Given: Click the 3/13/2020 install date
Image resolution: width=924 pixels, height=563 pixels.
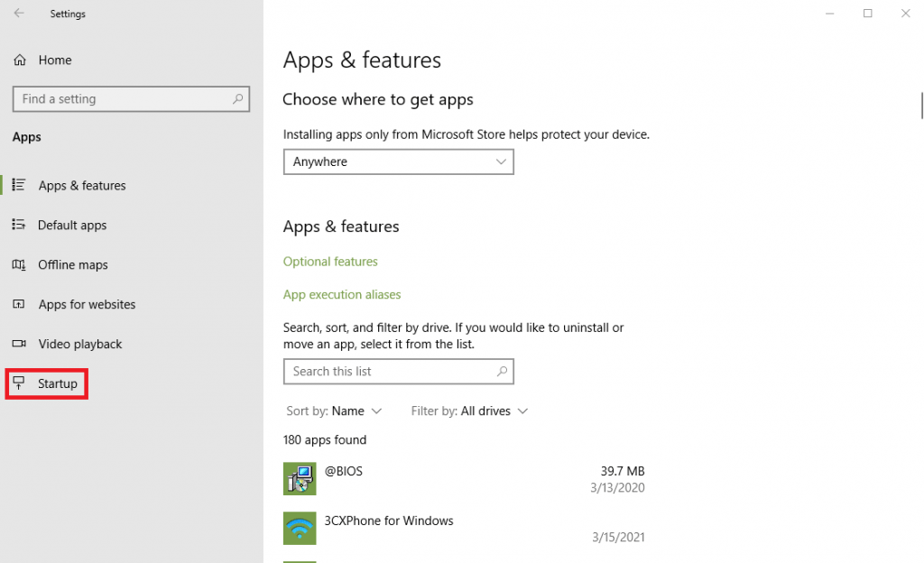Looking at the screenshot, I should click(x=617, y=487).
